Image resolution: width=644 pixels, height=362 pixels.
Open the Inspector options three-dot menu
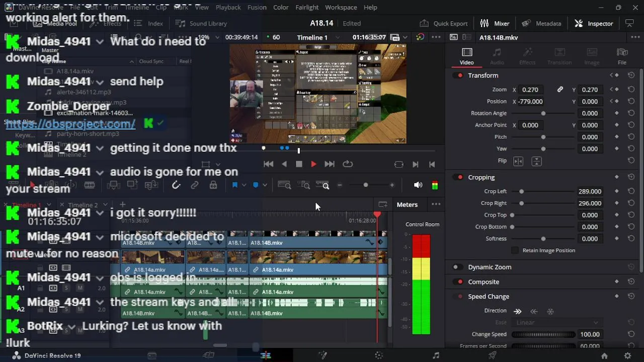pyautogui.click(x=634, y=37)
